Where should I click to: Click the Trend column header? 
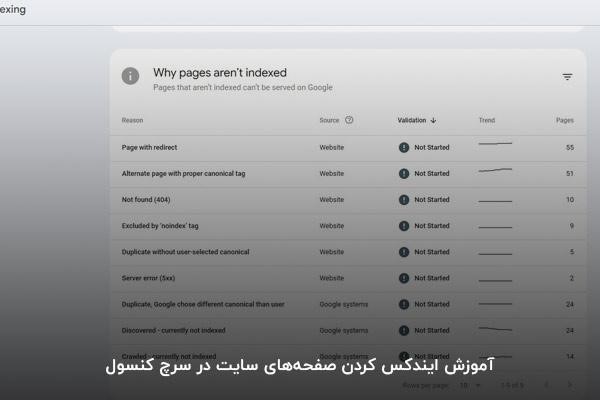(x=487, y=120)
